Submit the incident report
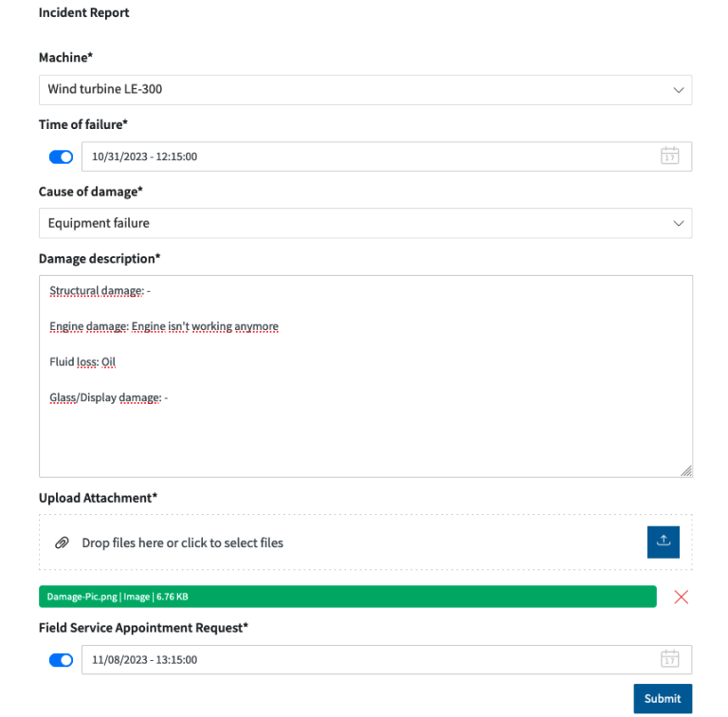 [x=663, y=699]
